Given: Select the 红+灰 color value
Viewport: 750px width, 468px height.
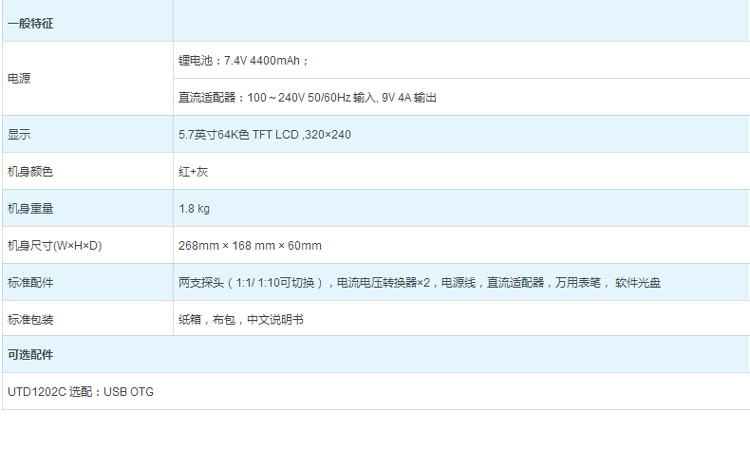Looking at the screenshot, I should (193, 172).
